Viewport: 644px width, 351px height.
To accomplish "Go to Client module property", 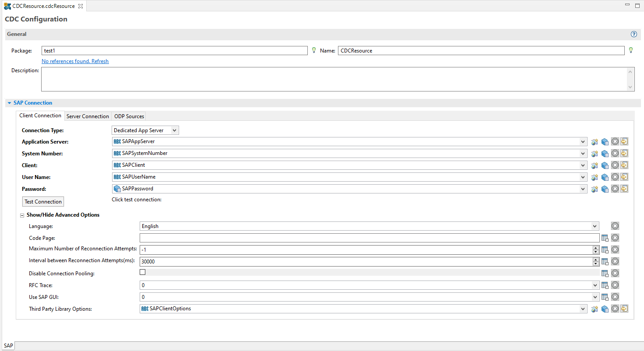I will (625, 165).
